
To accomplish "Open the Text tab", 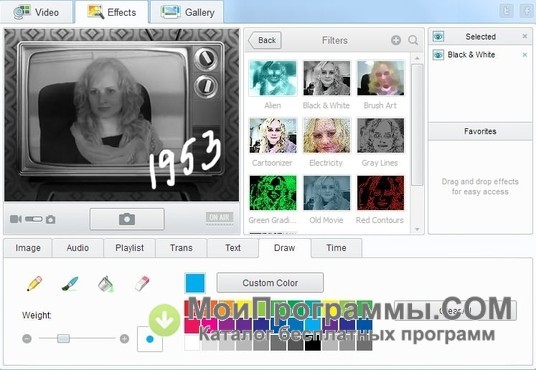I will coord(233,248).
